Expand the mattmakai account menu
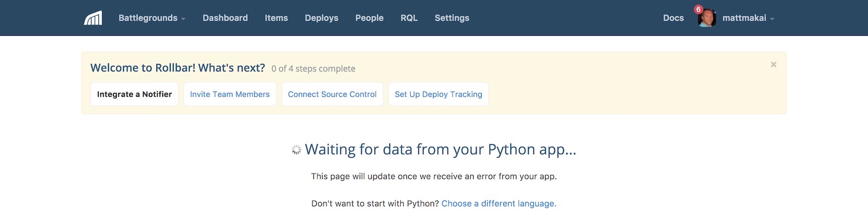The width and height of the screenshot is (868, 219). tap(748, 18)
